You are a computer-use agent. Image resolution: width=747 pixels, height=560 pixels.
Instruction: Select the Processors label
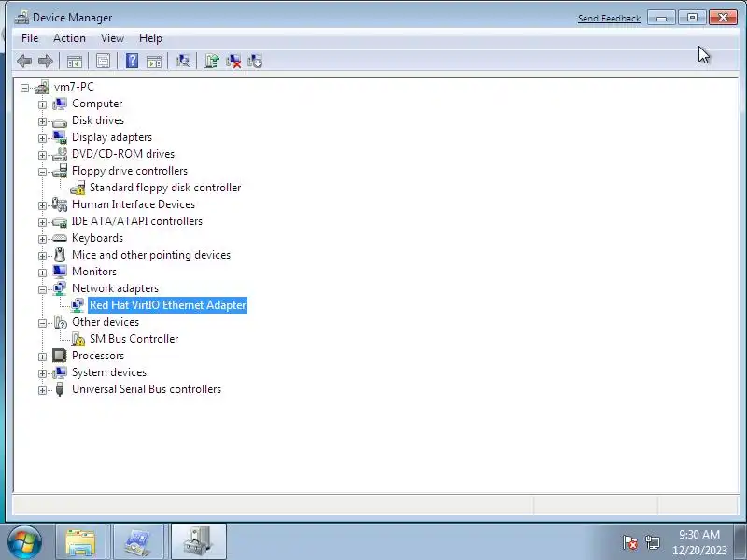tap(98, 356)
